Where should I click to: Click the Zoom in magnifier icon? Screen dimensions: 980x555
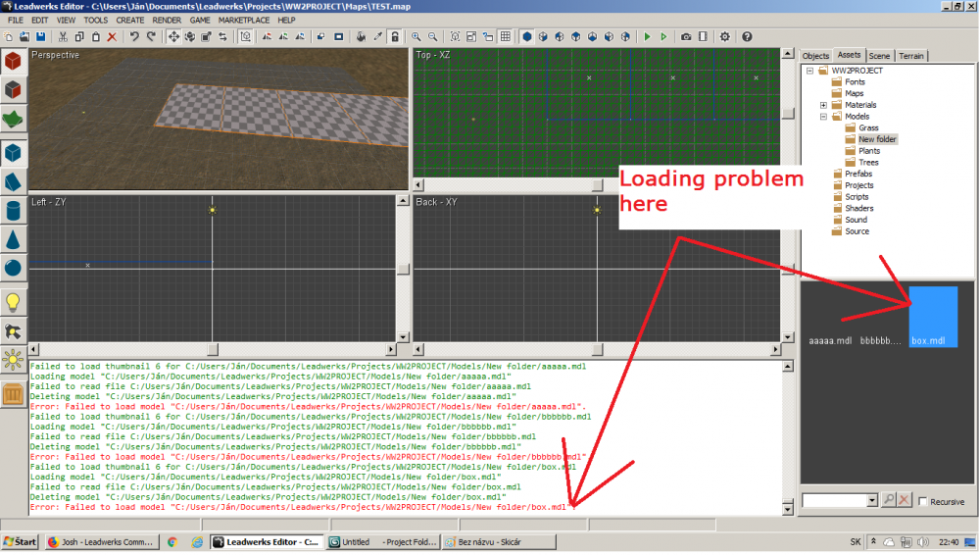point(416,36)
